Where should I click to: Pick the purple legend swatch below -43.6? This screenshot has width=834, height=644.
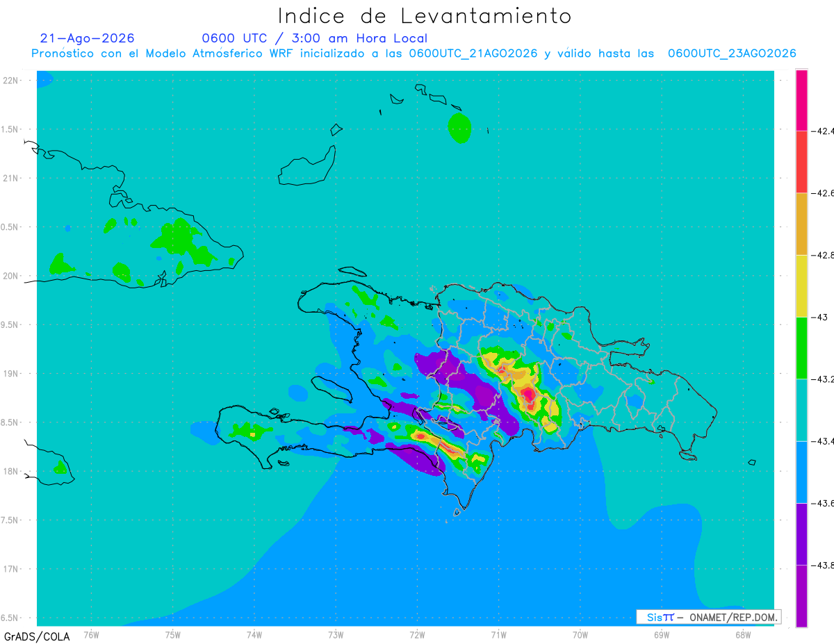(801, 534)
